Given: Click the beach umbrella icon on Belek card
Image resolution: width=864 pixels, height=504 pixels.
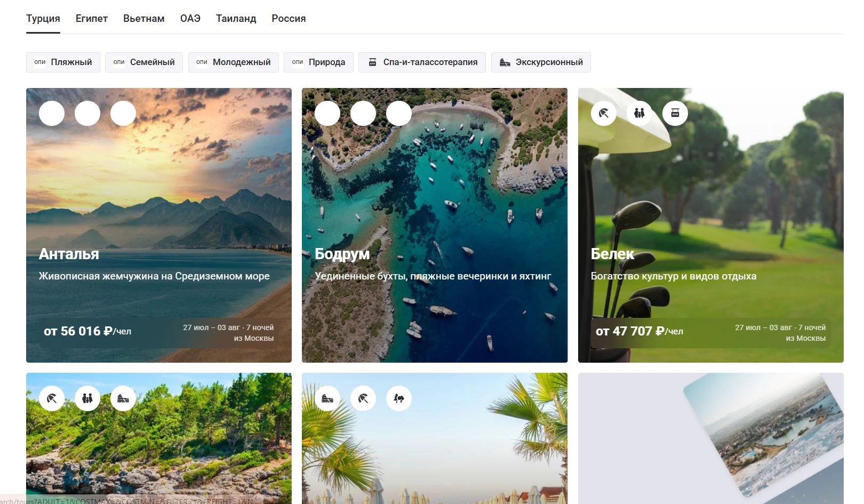Looking at the screenshot, I should pos(603,113).
